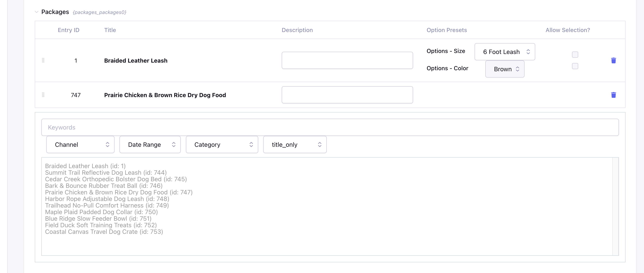Grab the drag handle of entry 1 row
This screenshot has width=644, height=273.
[43, 60]
